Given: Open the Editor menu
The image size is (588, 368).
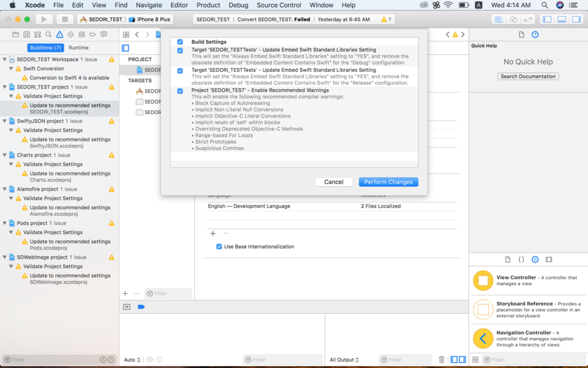Looking at the screenshot, I should 179,5.
